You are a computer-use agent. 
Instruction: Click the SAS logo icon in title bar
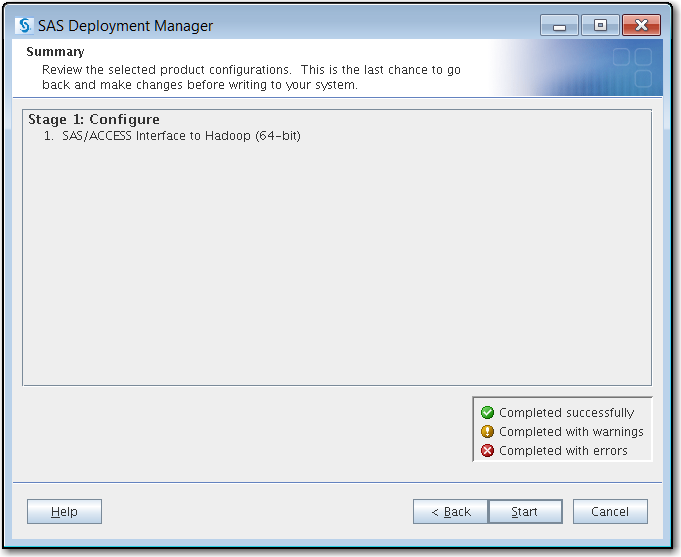coord(24,26)
